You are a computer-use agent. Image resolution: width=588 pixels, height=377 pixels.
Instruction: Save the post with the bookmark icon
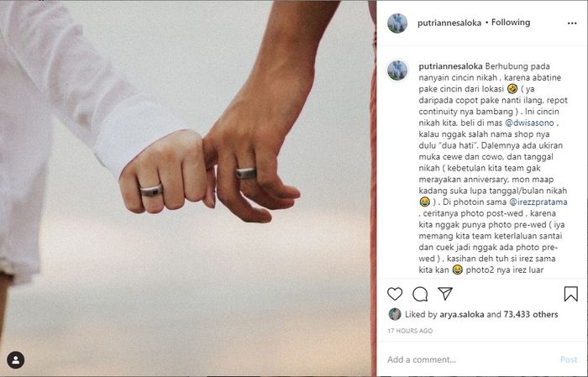point(570,294)
